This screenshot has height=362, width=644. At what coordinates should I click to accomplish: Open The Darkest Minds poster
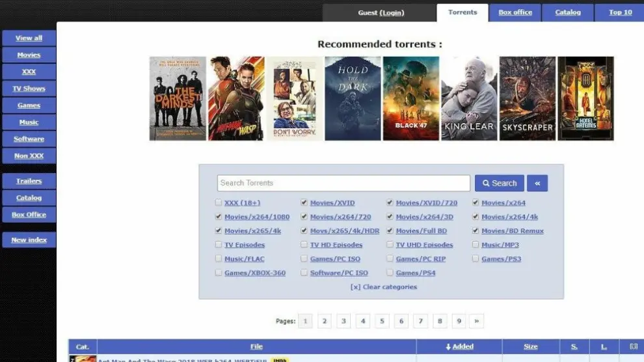[x=178, y=98]
